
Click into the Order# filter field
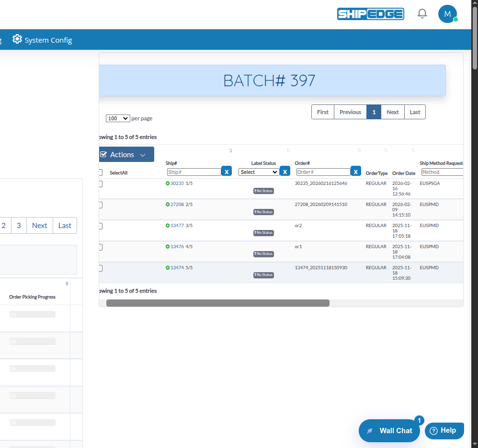pos(323,172)
